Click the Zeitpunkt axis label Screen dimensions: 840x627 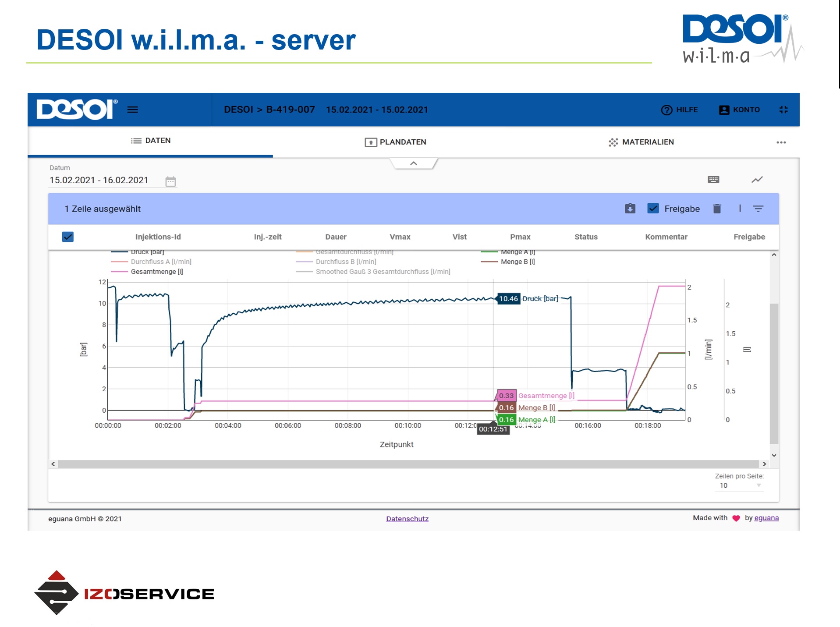click(397, 444)
